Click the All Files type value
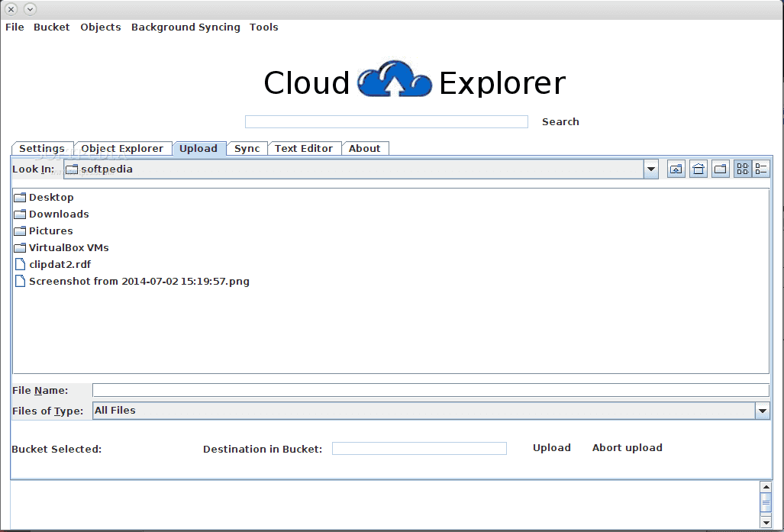 click(x=115, y=411)
